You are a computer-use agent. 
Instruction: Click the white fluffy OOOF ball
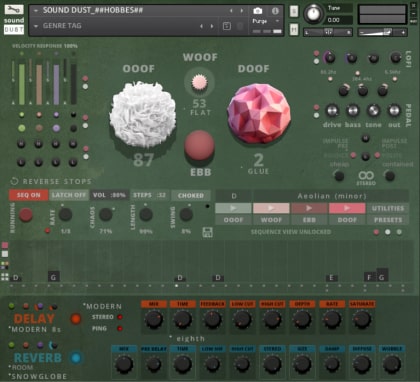[143, 114]
